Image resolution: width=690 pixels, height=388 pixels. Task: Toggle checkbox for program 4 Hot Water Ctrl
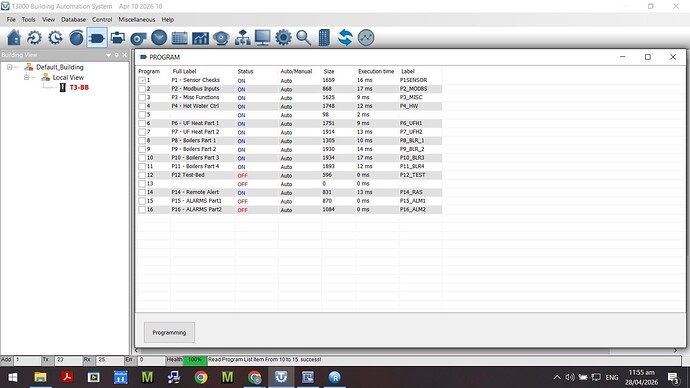[142, 106]
